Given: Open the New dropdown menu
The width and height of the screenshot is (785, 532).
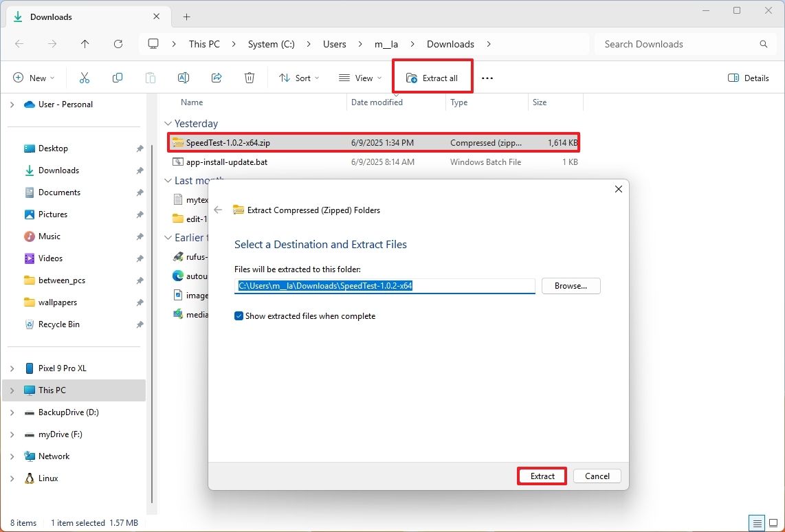Looking at the screenshot, I should 34,78.
